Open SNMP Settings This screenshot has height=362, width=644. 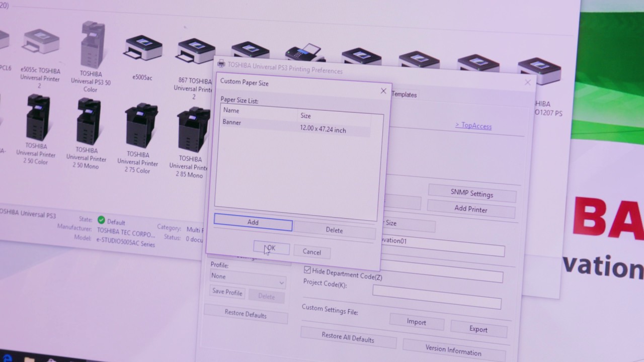click(472, 194)
